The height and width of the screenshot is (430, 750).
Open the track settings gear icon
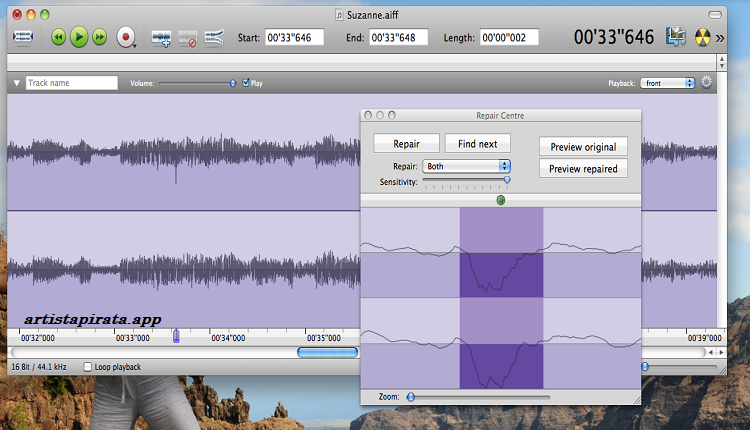(707, 83)
